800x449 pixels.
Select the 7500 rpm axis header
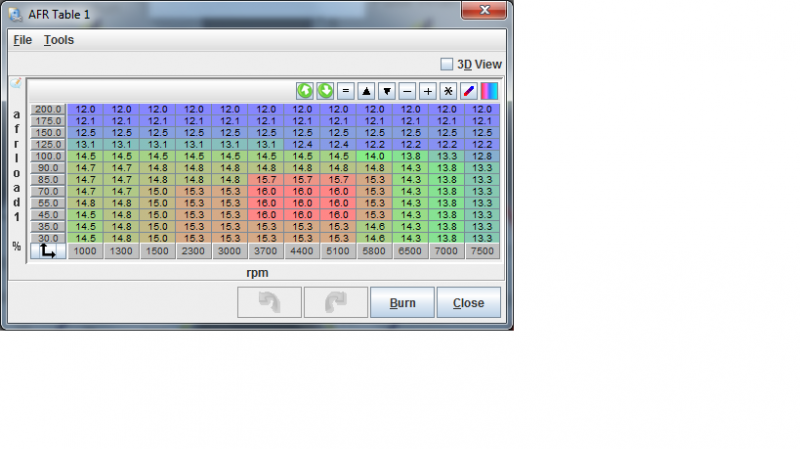tap(482, 251)
